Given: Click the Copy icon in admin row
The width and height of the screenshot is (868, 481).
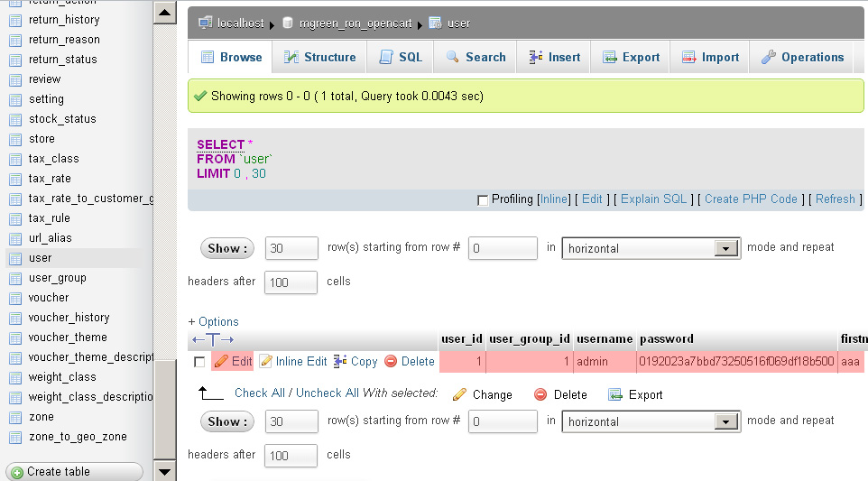Looking at the screenshot, I should click(340, 362).
